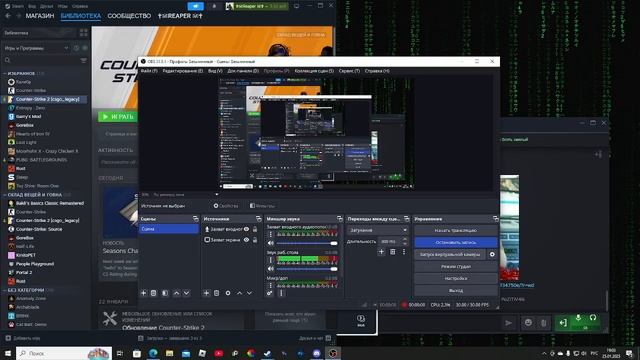
Task: Move the scene down in Scenes panel
Action: [187, 293]
